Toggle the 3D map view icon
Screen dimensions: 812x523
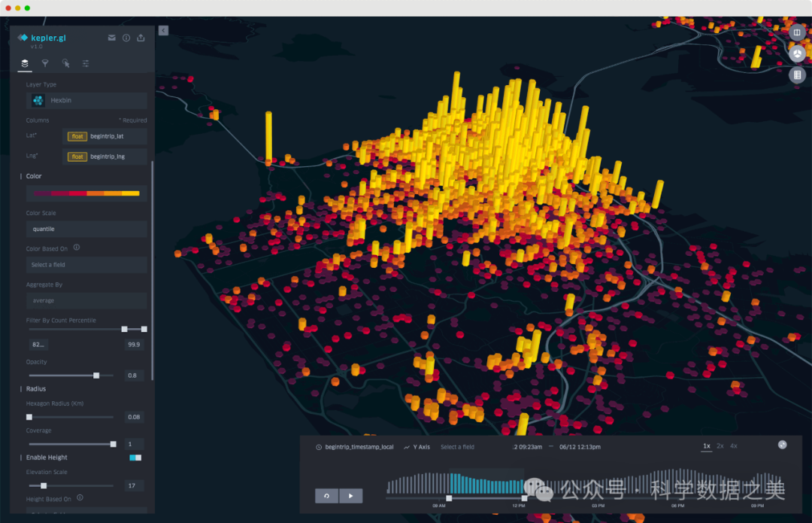click(797, 54)
